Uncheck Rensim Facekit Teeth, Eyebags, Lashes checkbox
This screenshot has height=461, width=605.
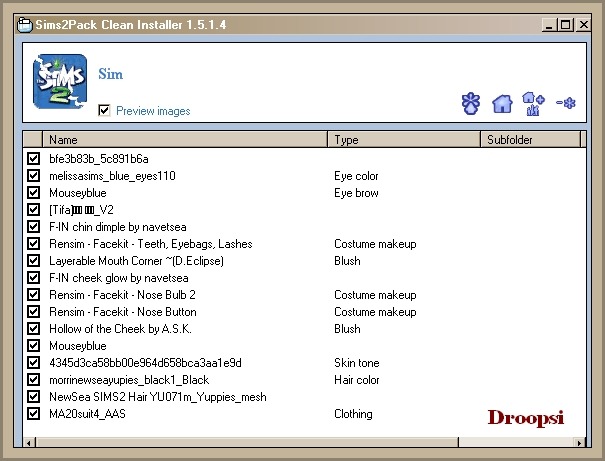click(x=34, y=243)
